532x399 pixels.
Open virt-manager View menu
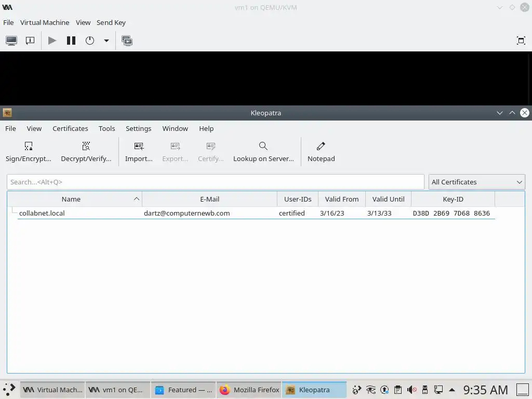(83, 22)
